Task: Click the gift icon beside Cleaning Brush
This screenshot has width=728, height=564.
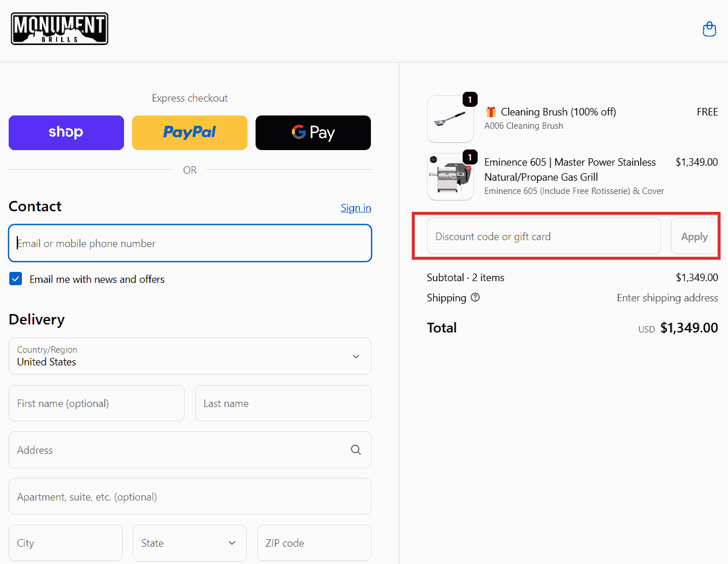Action: point(491,112)
